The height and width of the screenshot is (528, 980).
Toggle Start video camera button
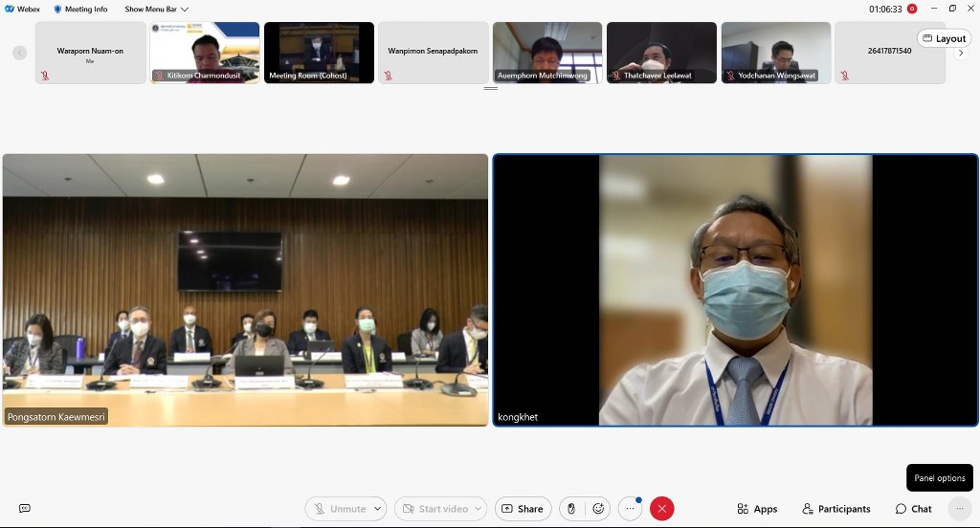434,509
